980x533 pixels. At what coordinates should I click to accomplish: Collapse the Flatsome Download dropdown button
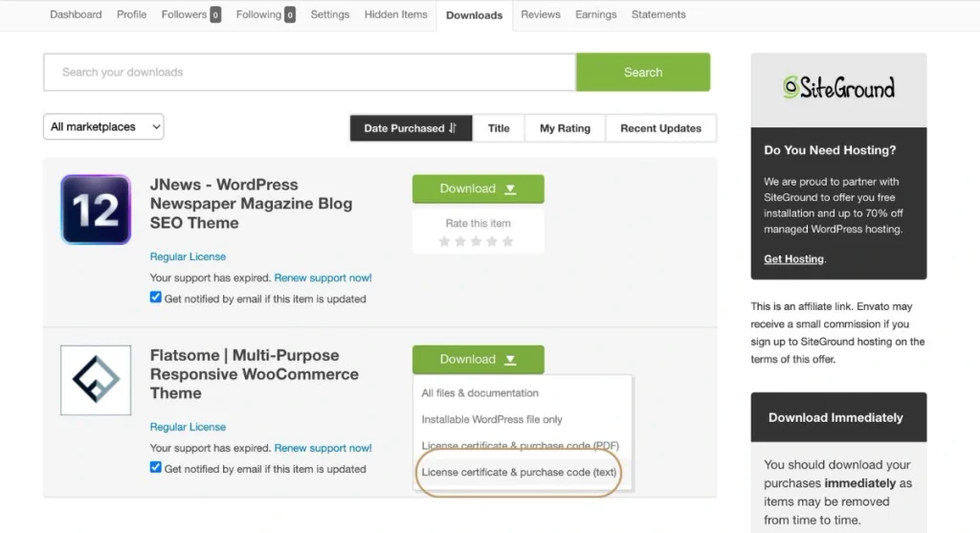click(x=479, y=359)
